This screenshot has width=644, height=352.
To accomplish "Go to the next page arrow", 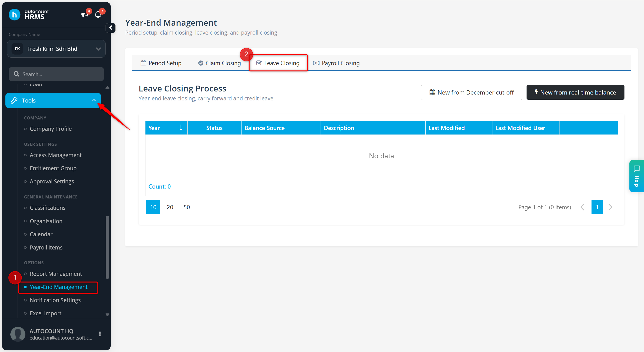I will pos(610,207).
